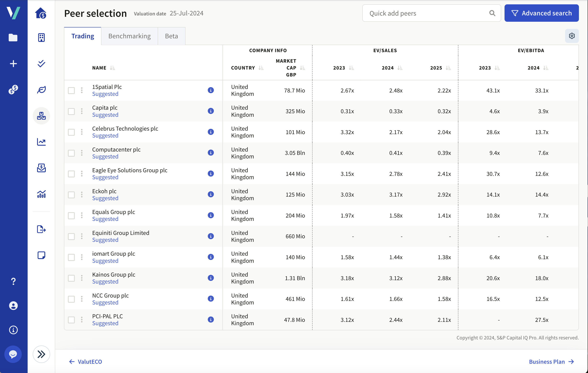Image resolution: width=588 pixels, height=373 pixels.
Task: Open the ESG leaf icon in sidebar
Action: point(41,89)
